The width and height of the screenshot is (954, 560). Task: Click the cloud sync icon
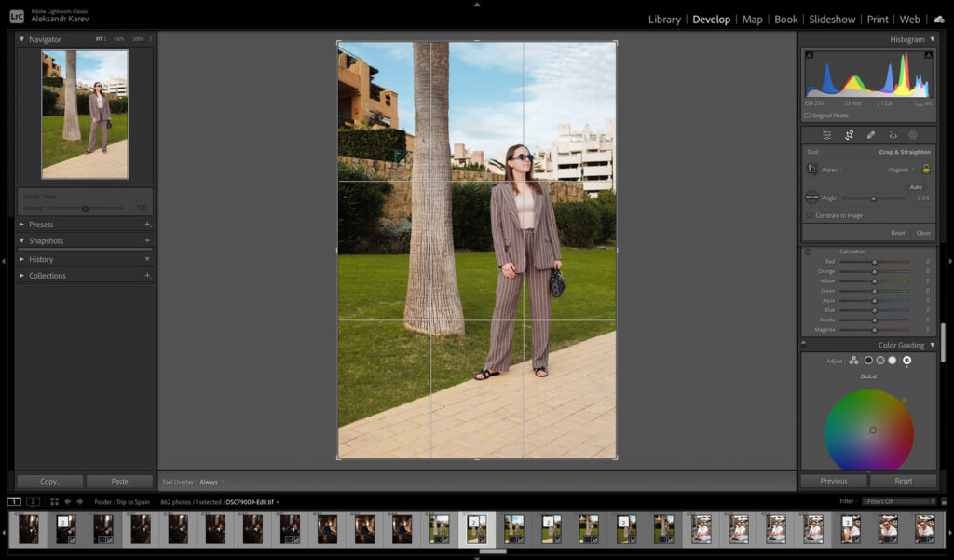tap(937, 19)
